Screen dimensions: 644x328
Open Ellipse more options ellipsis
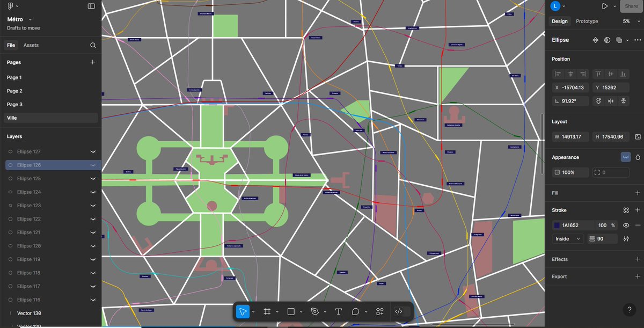point(638,40)
